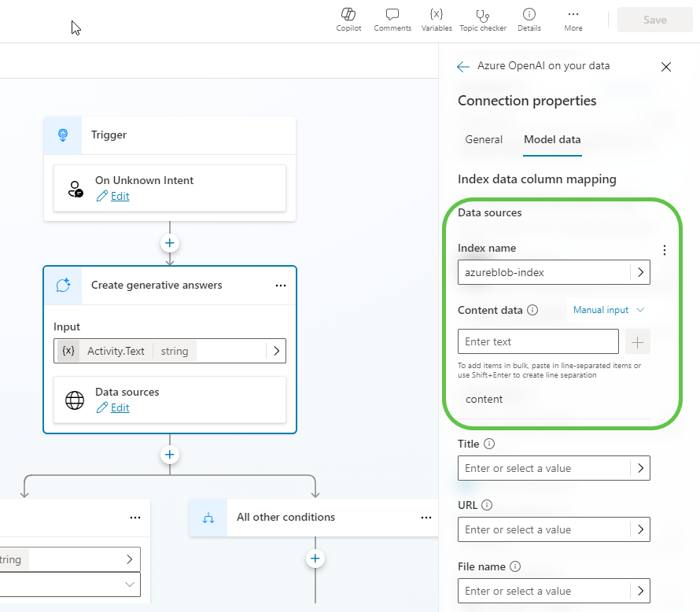Viewport: 700px width, 612px height.
Task: Open the Comments icon
Action: pyautogui.click(x=392, y=15)
